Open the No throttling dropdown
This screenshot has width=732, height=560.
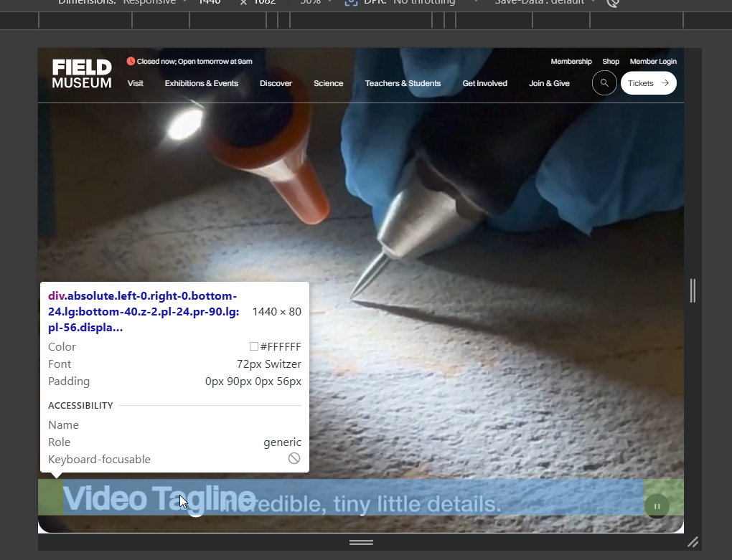coord(435,2)
